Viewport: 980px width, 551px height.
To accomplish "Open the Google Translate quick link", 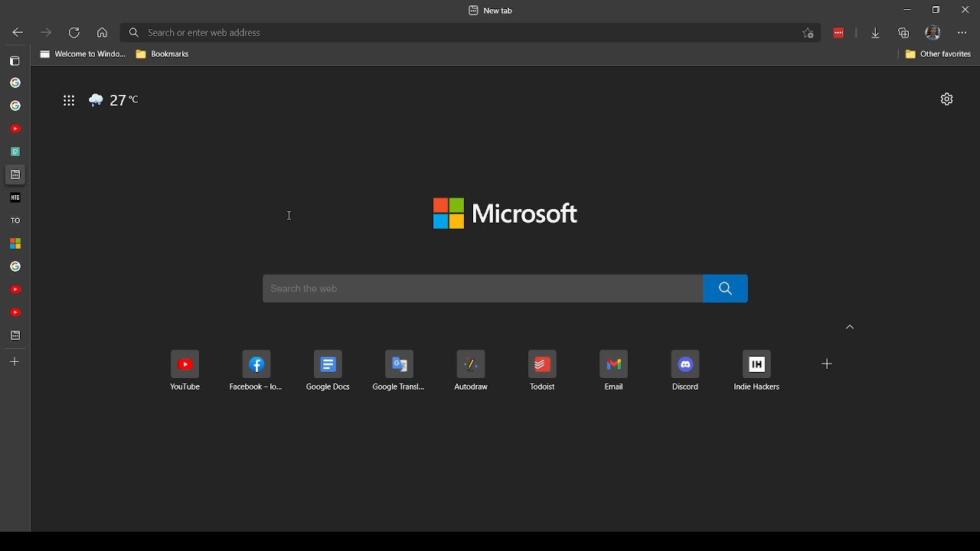I will 400,371.
